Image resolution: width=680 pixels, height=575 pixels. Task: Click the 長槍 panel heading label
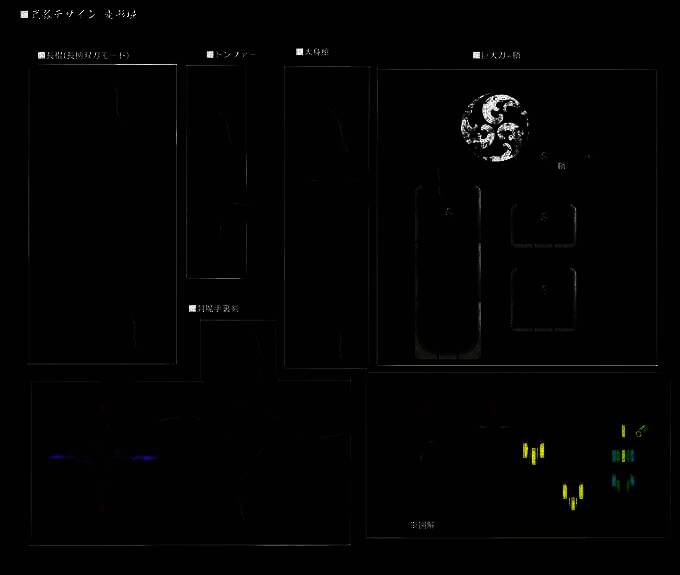coord(86,55)
